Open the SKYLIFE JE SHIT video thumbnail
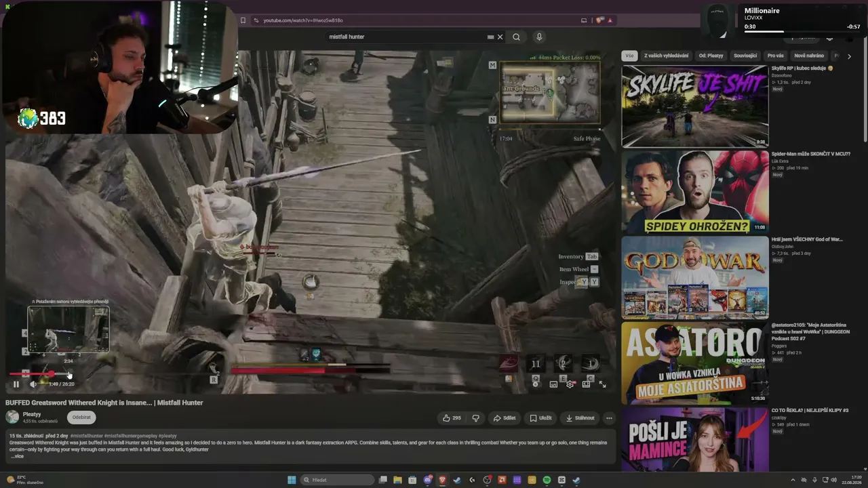Viewport: 868px width, 488px height. 695,106
